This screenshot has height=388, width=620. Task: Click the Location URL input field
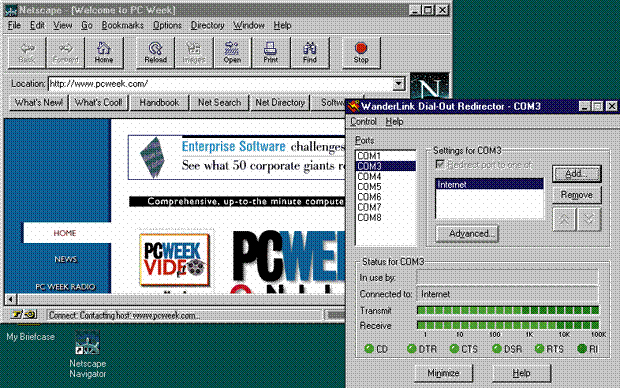point(221,84)
